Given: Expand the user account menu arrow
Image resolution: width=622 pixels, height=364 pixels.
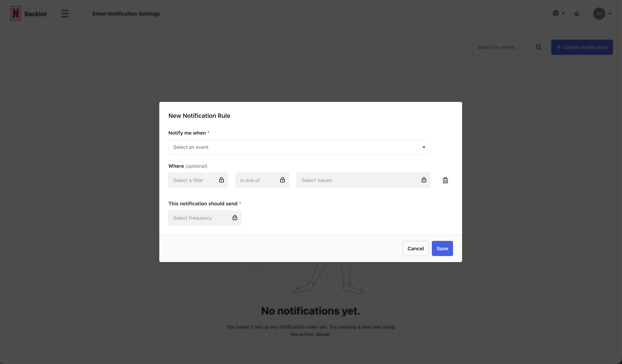Looking at the screenshot, I should click(610, 14).
